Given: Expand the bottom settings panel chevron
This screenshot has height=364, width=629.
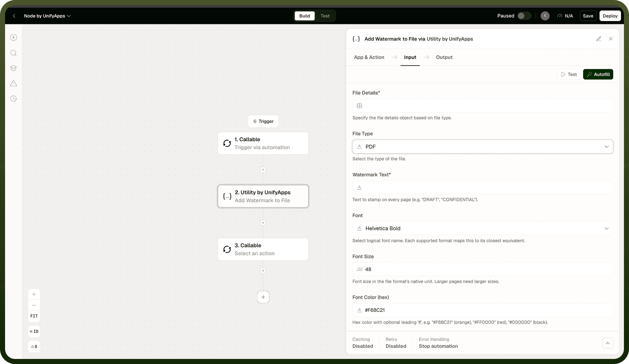Looking at the screenshot, I should 608,343.
